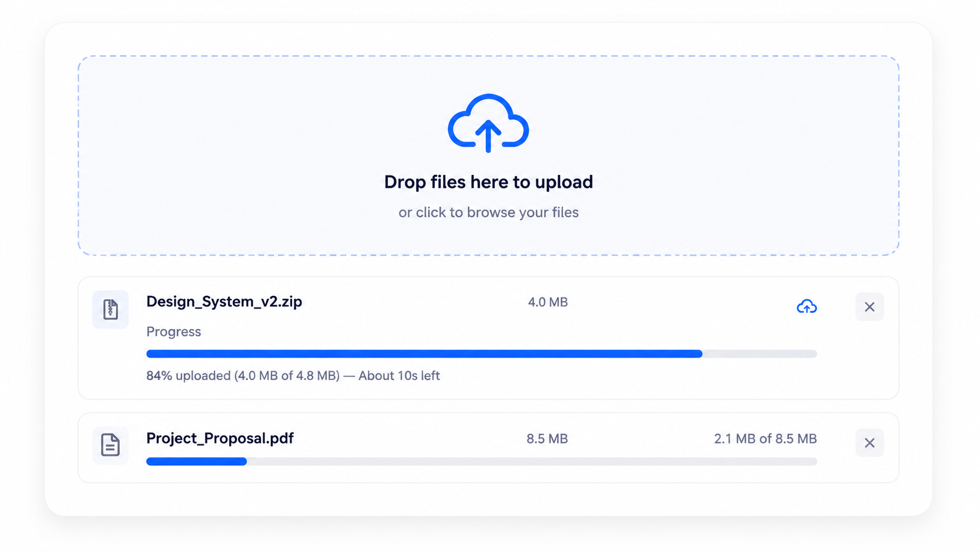Click the zip file icon for Design_System_v2.zip

(110, 309)
